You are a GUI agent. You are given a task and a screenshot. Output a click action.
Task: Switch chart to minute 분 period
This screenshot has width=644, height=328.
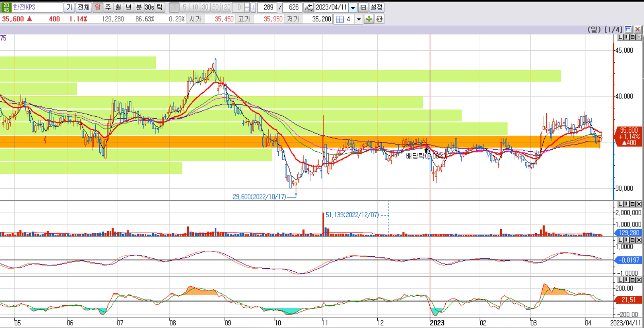point(139,7)
